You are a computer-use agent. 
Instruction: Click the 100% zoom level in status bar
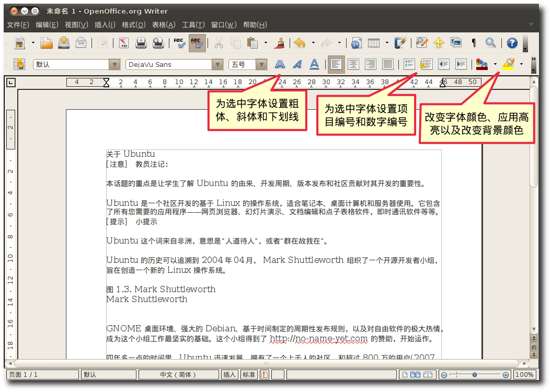pos(524,375)
